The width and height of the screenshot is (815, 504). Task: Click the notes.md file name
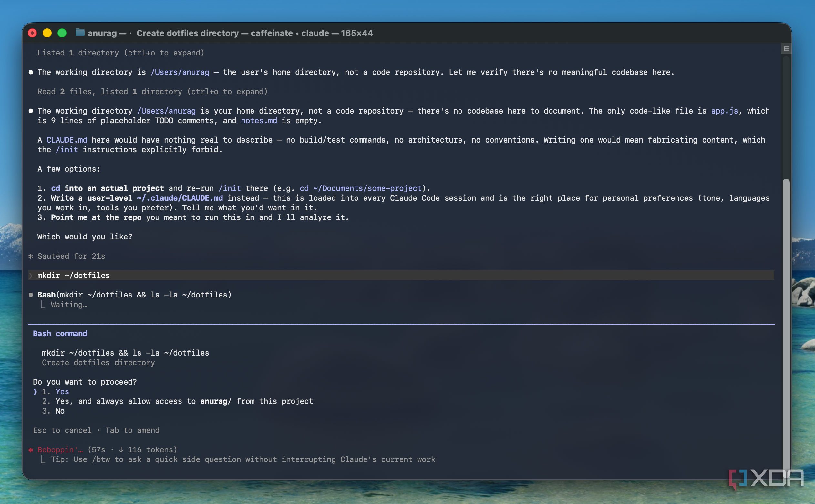259,121
